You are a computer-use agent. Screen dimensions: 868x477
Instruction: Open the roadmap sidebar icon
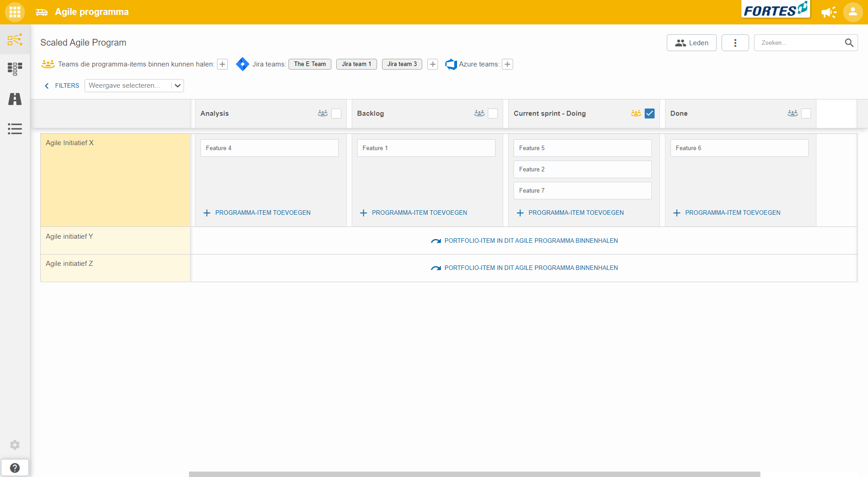click(x=15, y=99)
